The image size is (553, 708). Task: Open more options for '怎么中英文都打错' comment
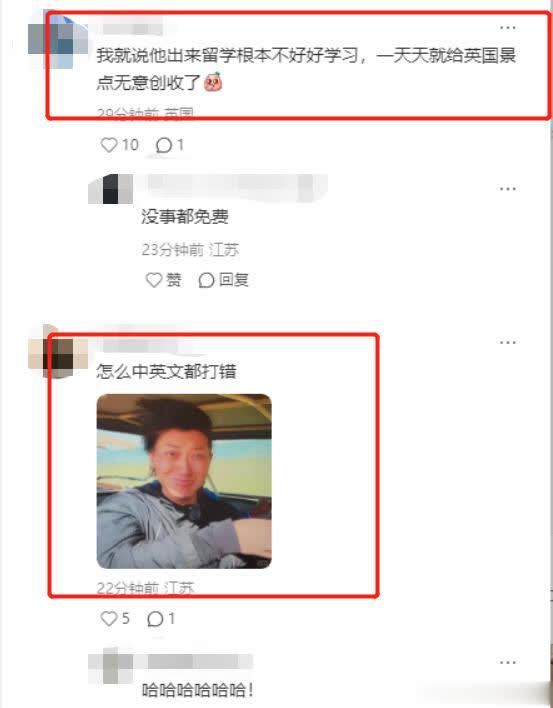point(508,343)
